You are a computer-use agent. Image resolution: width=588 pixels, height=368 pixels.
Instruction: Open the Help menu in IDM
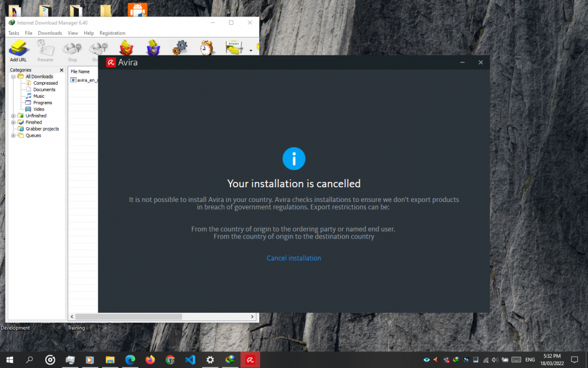[x=89, y=33]
